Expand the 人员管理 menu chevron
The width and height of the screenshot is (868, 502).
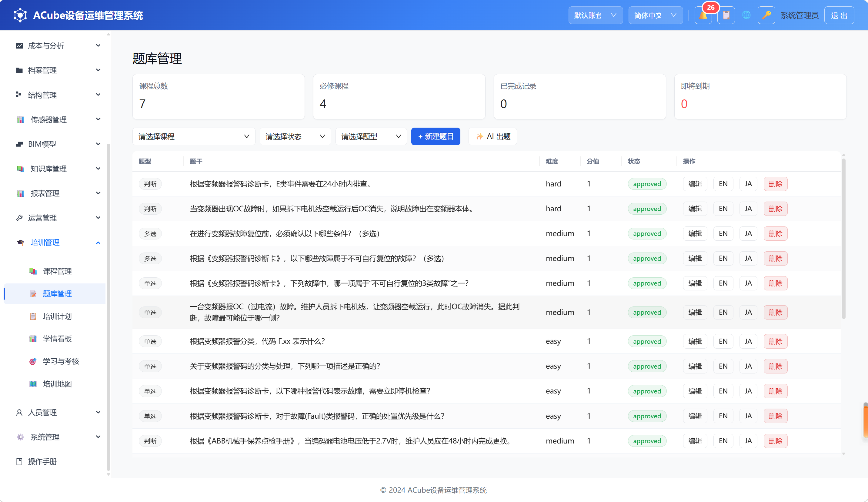[x=98, y=412]
